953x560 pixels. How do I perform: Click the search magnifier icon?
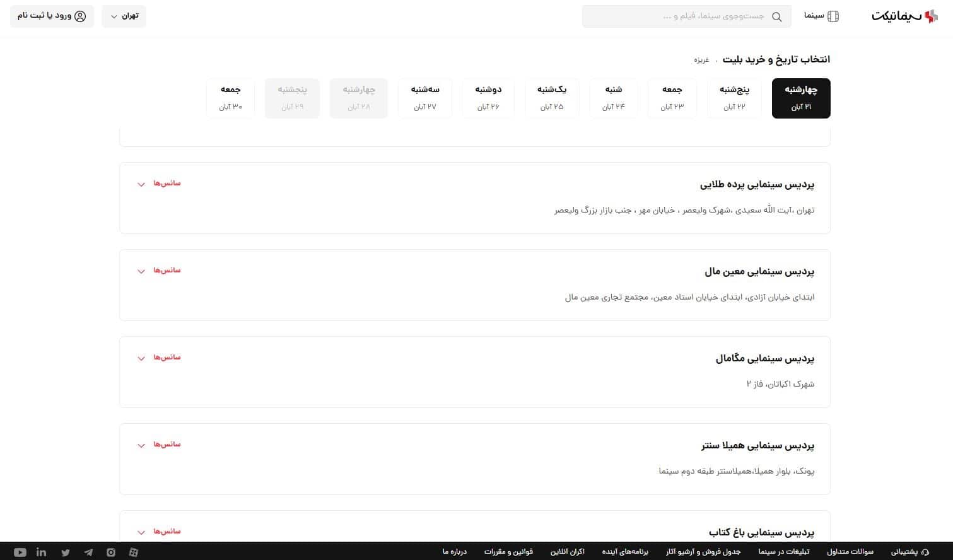pyautogui.click(x=777, y=16)
